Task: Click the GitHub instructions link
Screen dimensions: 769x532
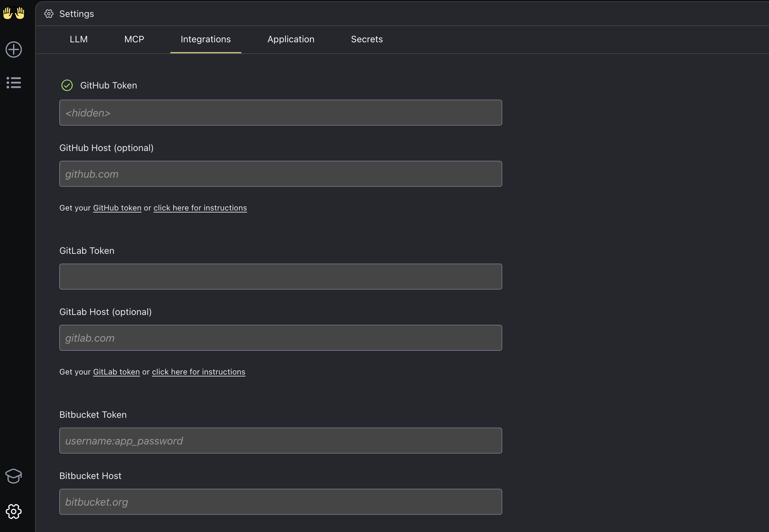Action: (x=200, y=208)
